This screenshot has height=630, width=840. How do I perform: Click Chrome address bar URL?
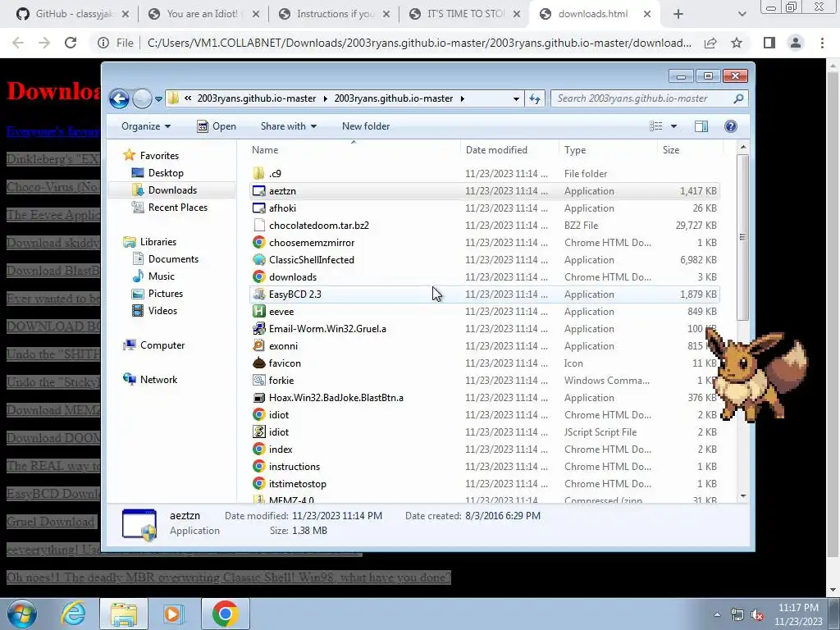tap(419, 43)
